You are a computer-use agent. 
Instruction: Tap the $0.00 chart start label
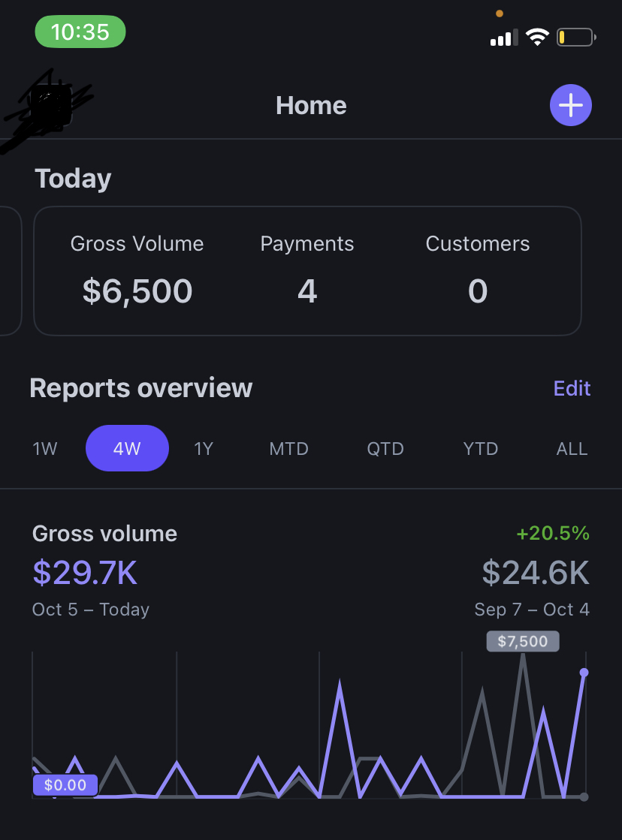click(x=65, y=784)
